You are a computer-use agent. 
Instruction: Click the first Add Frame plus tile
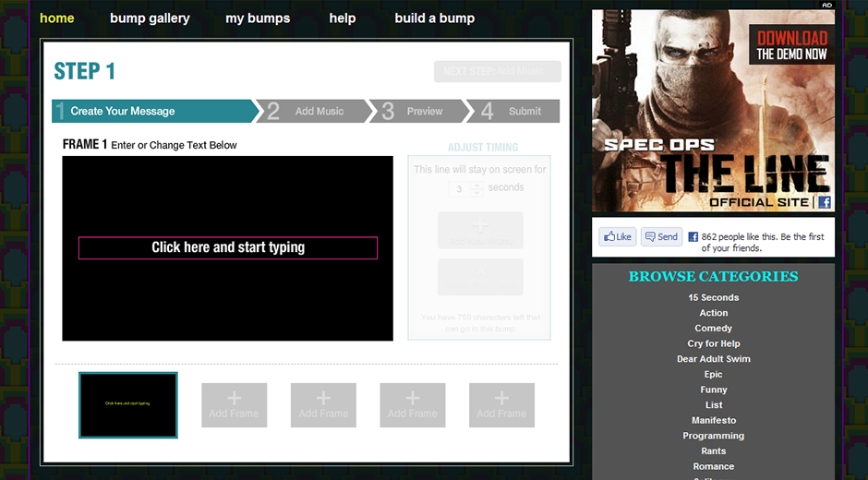235,405
